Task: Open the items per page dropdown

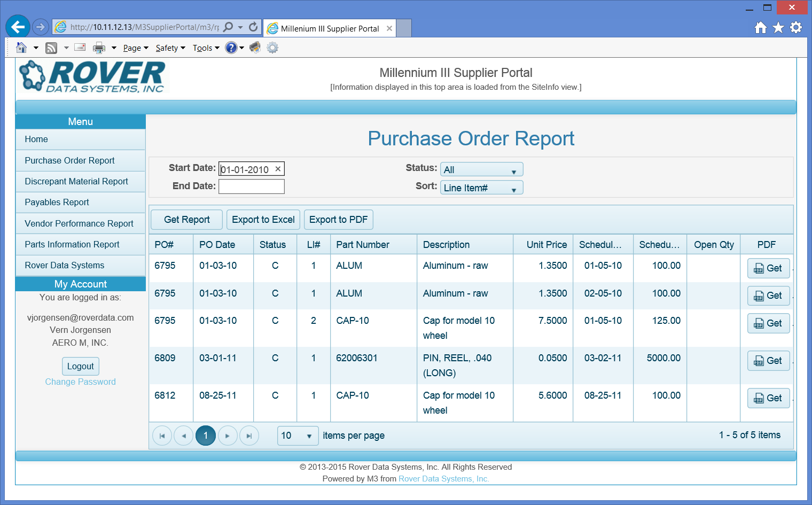Action: (x=298, y=436)
